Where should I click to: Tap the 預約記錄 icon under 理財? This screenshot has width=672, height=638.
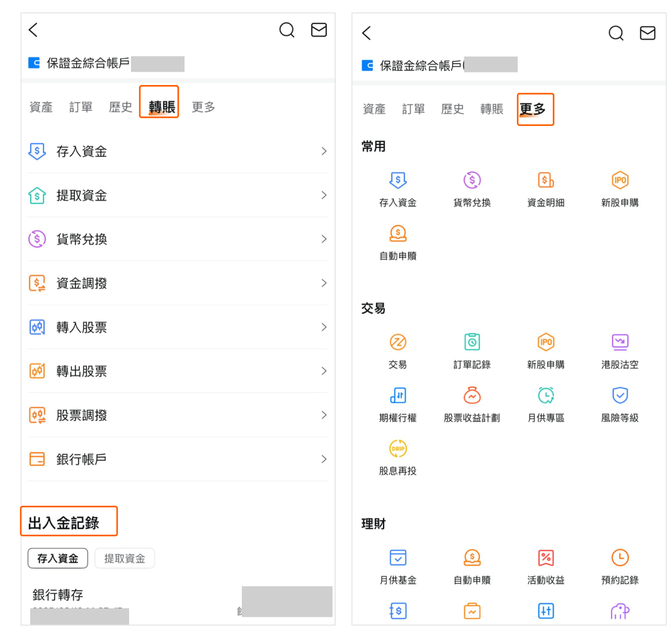point(620,558)
